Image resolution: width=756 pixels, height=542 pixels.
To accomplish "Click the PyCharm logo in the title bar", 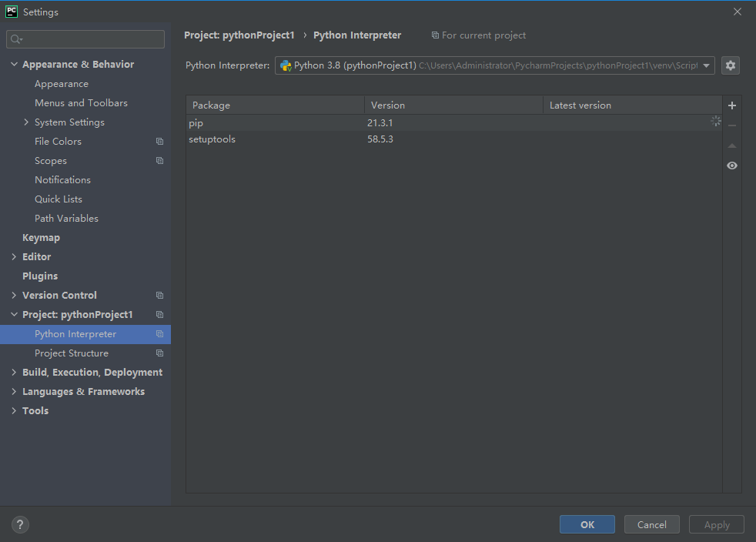I will (x=11, y=12).
